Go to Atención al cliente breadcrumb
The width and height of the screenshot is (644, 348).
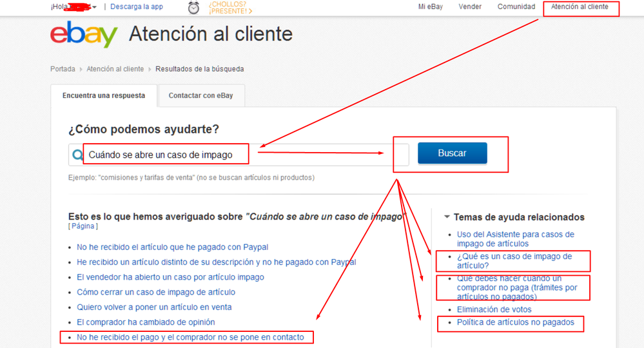(115, 69)
